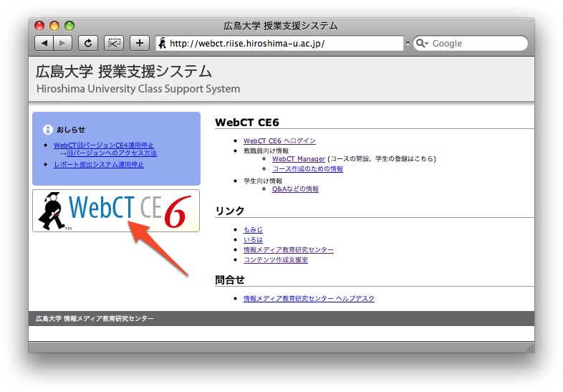The width and height of the screenshot is (563, 392).
Task: Click the 広島大学 授業支援システム page heading
Action: pyautogui.click(x=124, y=72)
